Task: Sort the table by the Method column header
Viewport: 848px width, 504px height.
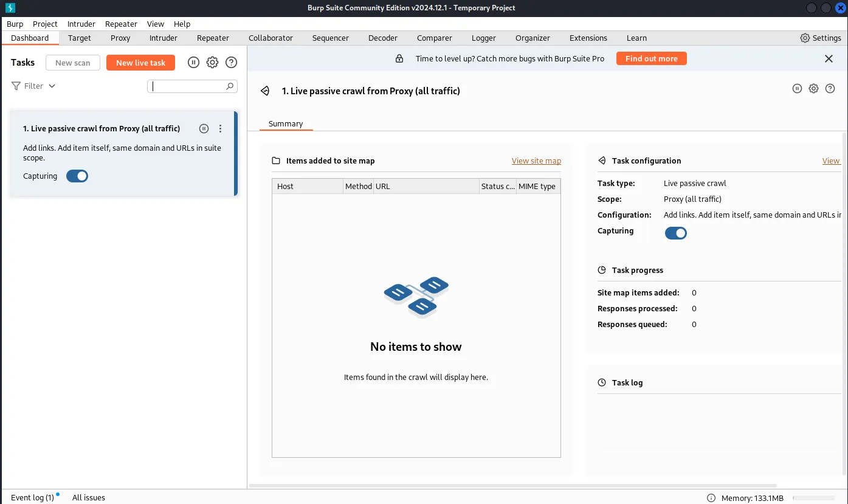Action: pyautogui.click(x=358, y=187)
